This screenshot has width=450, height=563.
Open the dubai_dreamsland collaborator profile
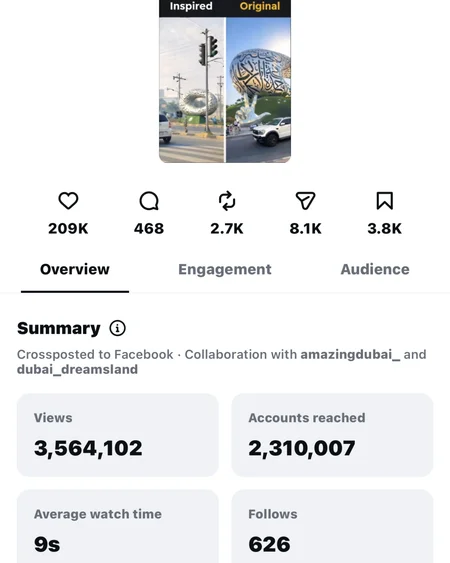(x=77, y=369)
